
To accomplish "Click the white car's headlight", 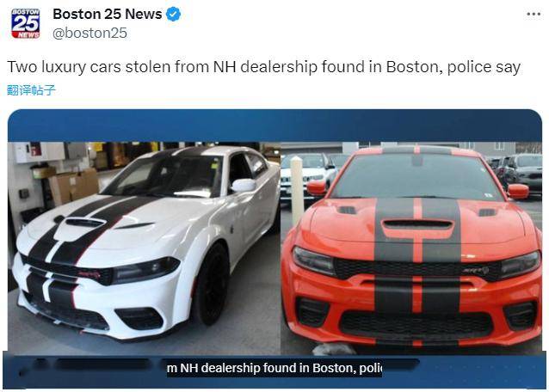I will pyautogui.click(x=146, y=270).
